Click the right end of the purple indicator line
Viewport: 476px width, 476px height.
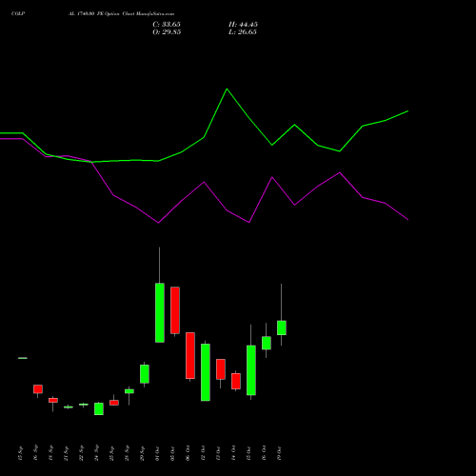[407, 219]
